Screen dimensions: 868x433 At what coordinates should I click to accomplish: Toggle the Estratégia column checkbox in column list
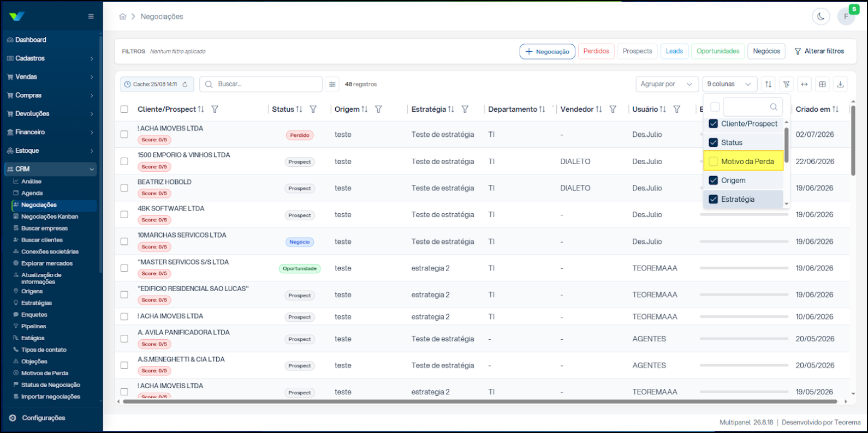pyautogui.click(x=713, y=199)
